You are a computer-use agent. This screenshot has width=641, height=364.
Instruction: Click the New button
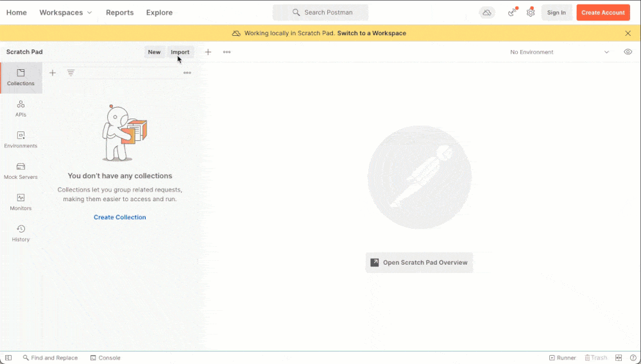[x=154, y=52]
